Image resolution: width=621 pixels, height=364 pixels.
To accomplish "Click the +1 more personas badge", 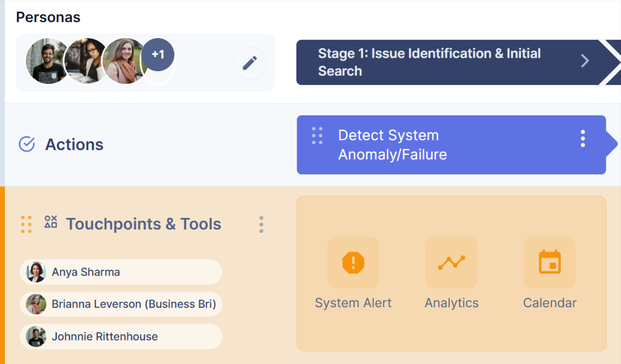I will point(158,55).
